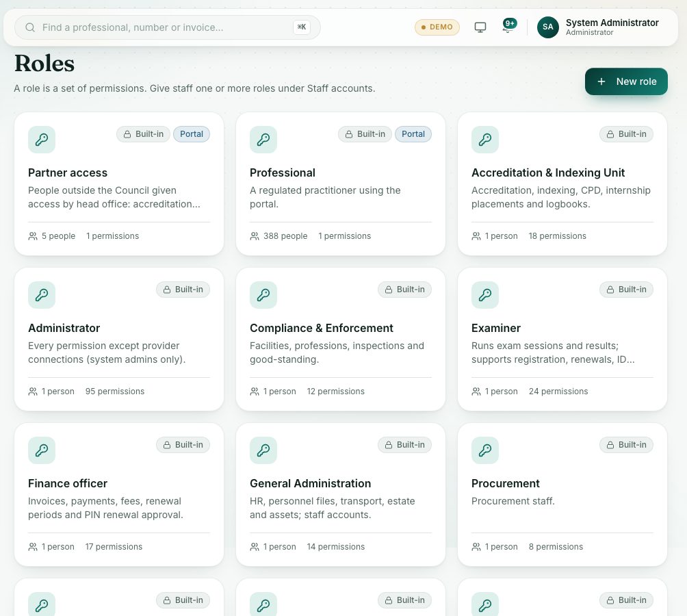Click key icon on Compliance & Enforcement card
This screenshot has width=687, height=616.
tap(263, 295)
